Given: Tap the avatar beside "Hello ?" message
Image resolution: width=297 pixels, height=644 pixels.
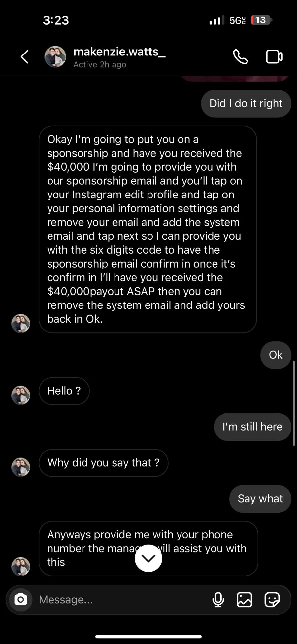Looking at the screenshot, I should (x=21, y=395).
